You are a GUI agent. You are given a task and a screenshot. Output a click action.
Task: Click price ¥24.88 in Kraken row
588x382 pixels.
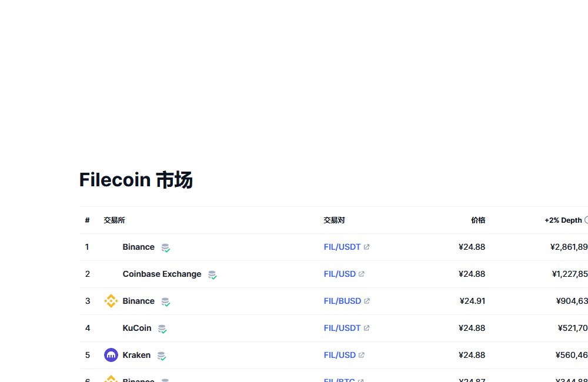pyautogui.click(x=472, y=355)
